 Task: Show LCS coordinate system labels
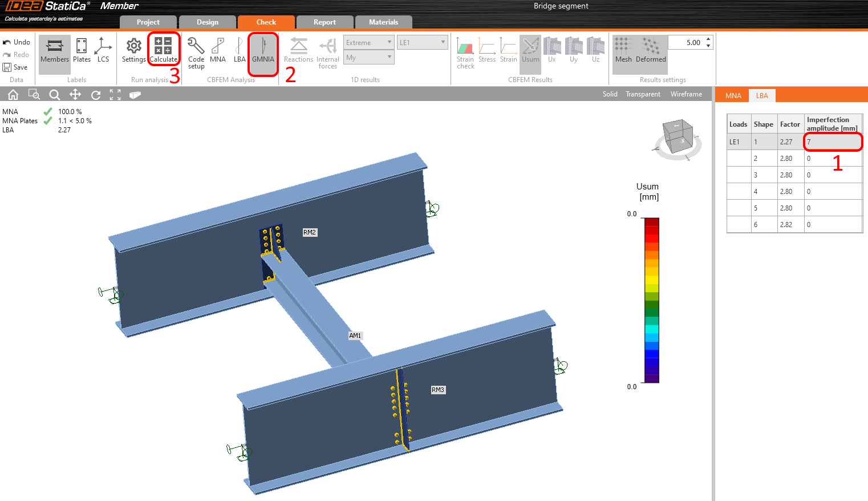click(103, 50)
